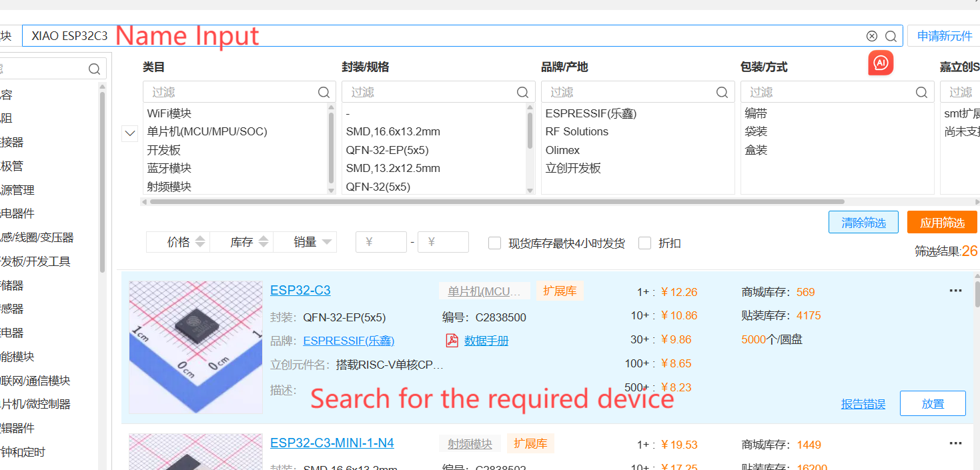
Task: Select packaging 盒装
Action: (x=756, y=150)
